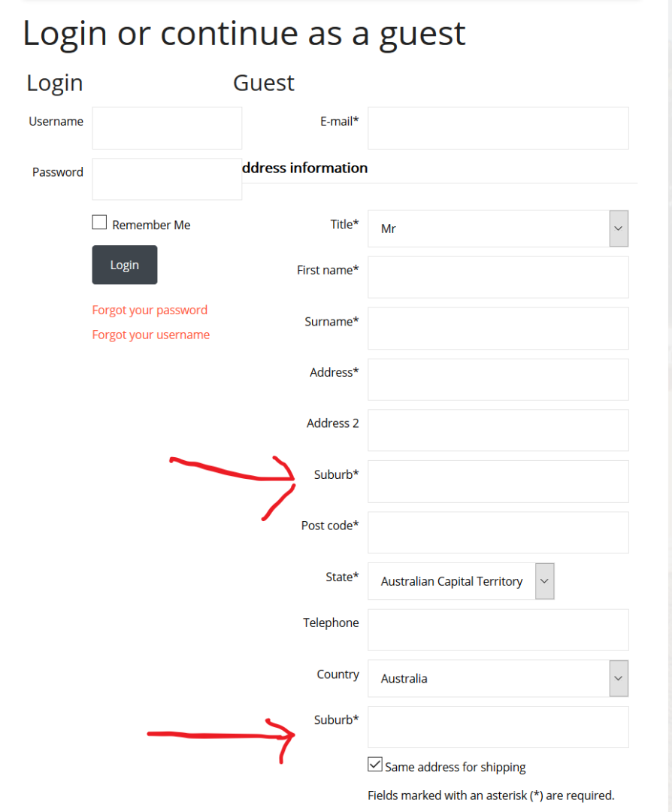Click the First name input field

coord(498,277)
